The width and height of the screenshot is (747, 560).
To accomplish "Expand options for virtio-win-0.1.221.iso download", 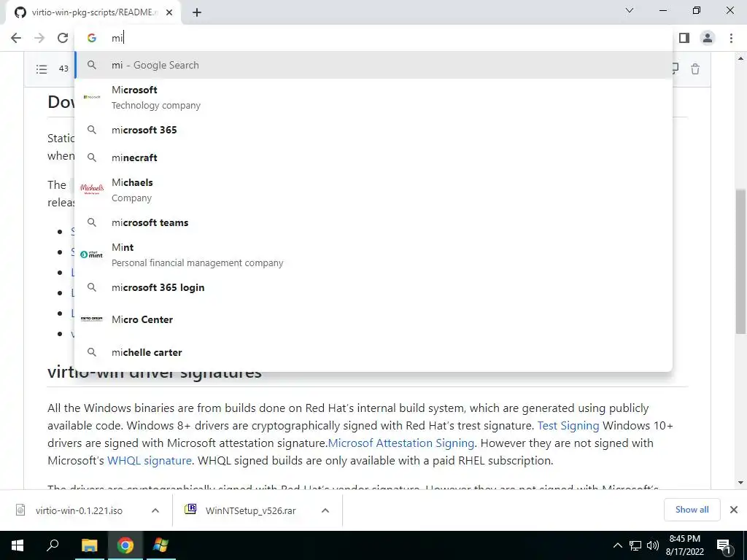I will (155, 510).
